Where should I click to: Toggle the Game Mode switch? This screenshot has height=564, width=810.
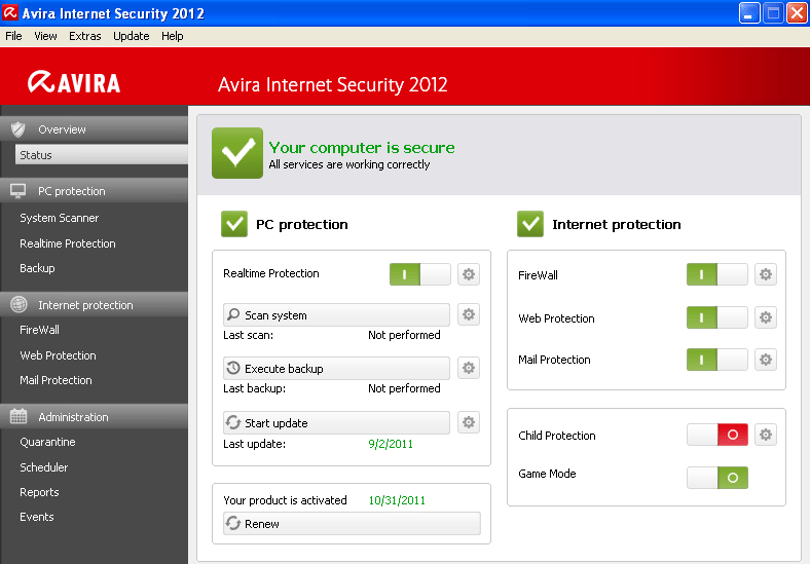tap(717, 478)
